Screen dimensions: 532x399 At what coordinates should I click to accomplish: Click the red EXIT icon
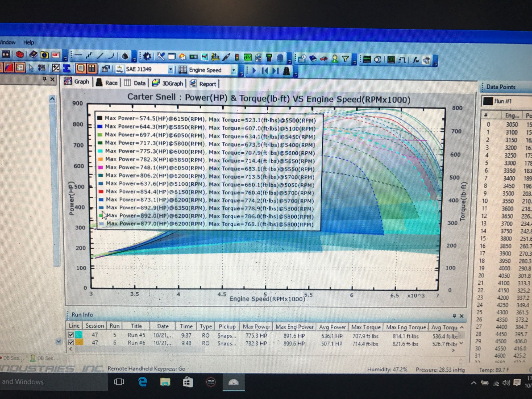(56, 55)
